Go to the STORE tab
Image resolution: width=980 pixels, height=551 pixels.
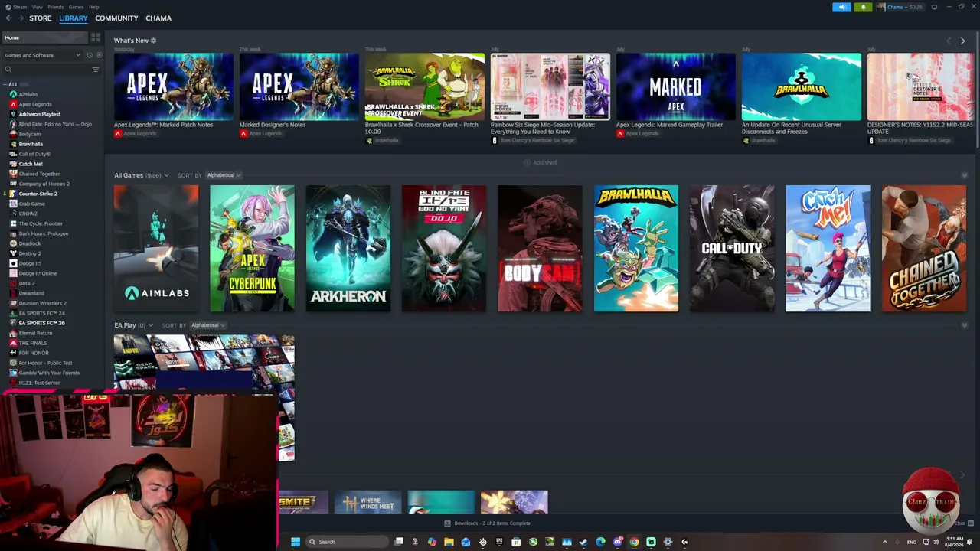click(x=41, y=18)
